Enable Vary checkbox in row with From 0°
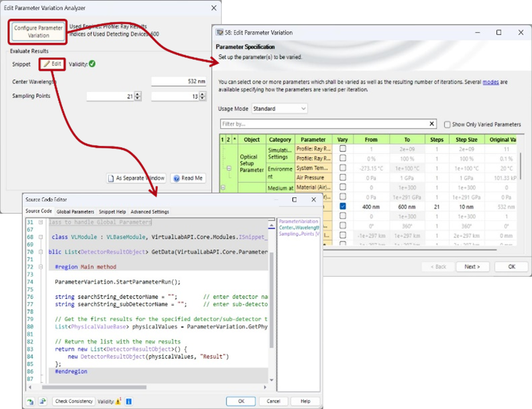Image resolution: width=532 pixels, height=409 pixels. tap(343, 226)
